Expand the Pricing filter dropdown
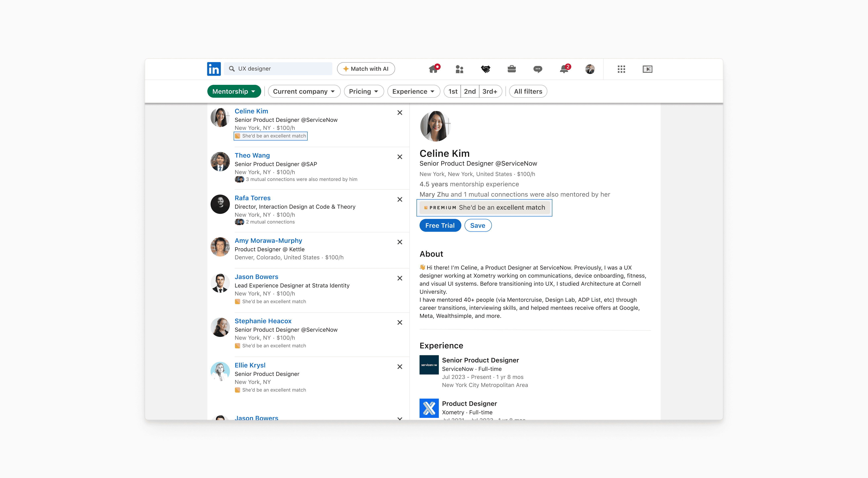The width and height of the screenshot is (868, 478). pyautogui.click(x=364, y=91)
